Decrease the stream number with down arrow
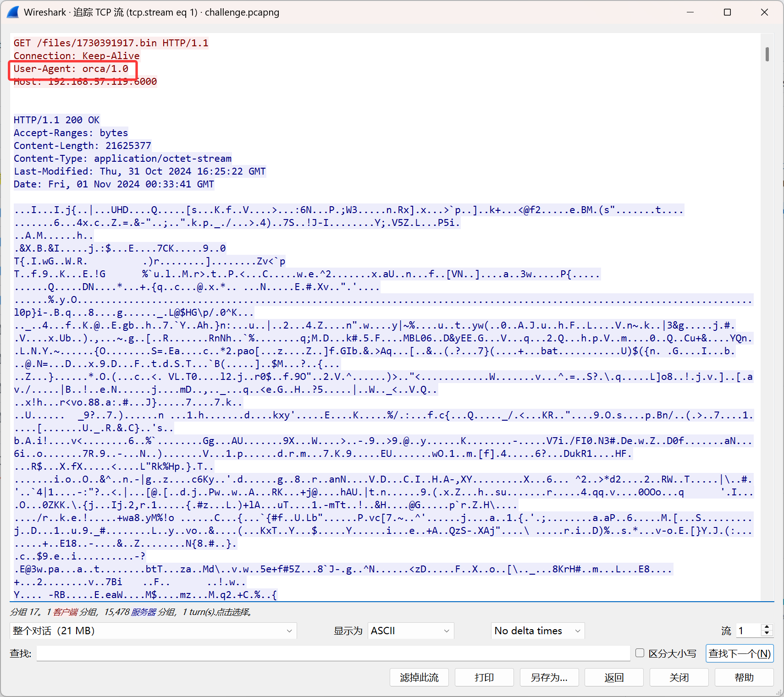 click(x=767, y=634)
